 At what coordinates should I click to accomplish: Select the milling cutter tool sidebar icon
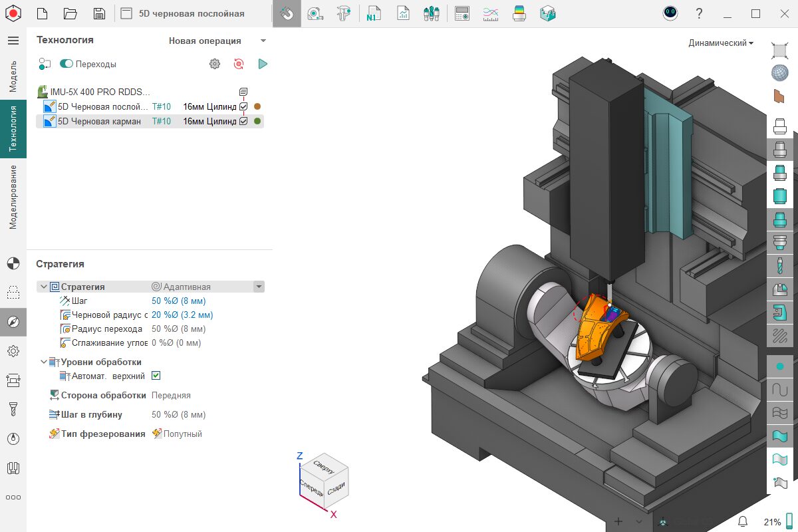13,408
